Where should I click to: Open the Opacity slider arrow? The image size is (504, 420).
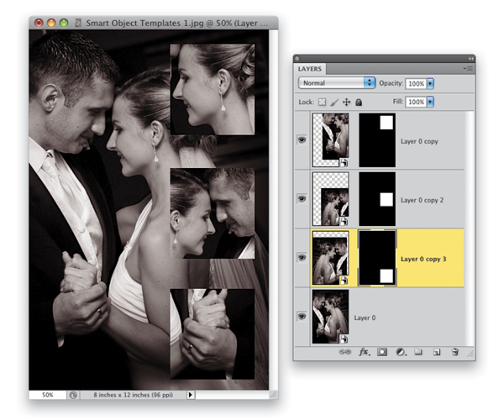(430, 83)
